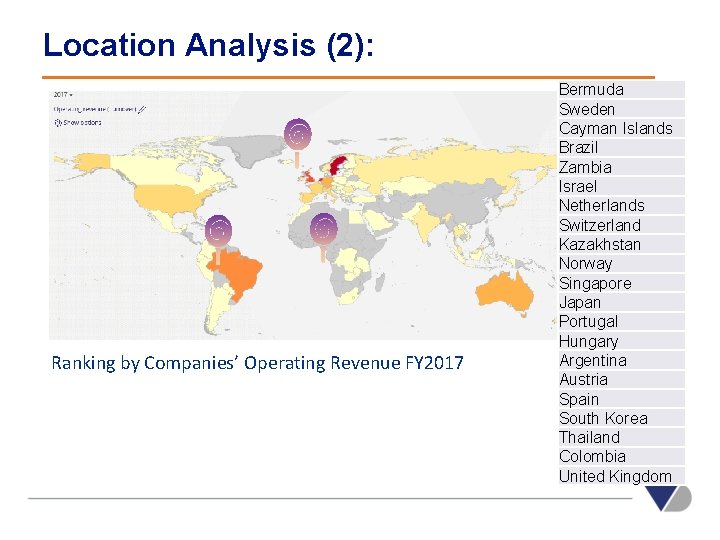Select Netherlands in the country list
The height and width of the screenshot is (540, 720).
[x=622, y=206]
